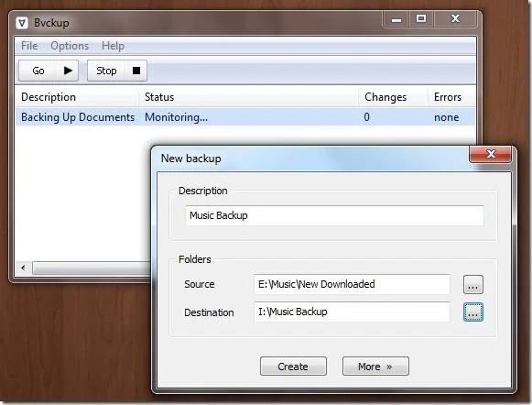
Task: Minimize the Bvckup window
Action: pos(396,19)
